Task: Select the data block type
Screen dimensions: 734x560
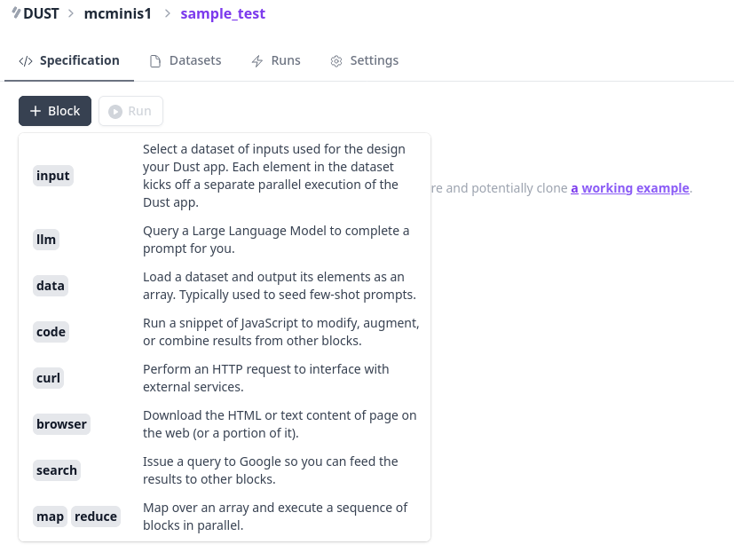Action: point(225,286)
